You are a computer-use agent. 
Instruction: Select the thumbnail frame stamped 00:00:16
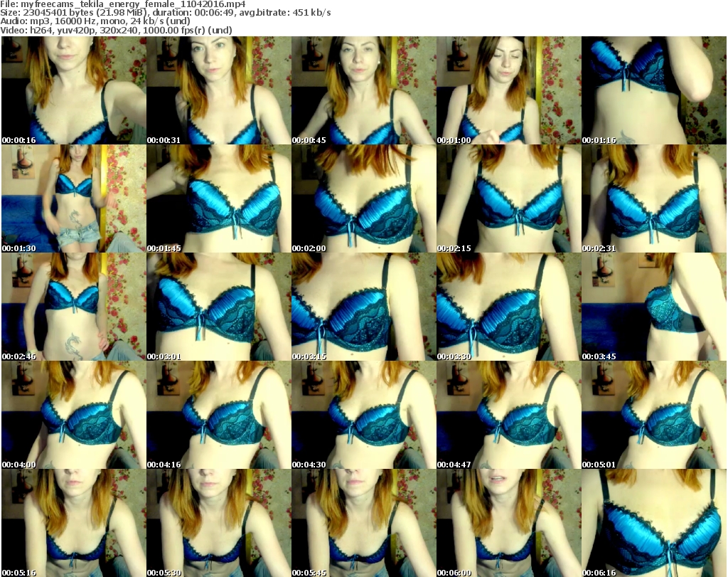click(74, 90)
